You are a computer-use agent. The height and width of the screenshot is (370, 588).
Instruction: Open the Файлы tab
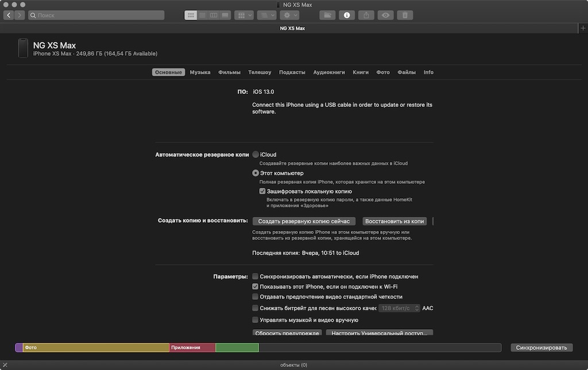point(407,72)
